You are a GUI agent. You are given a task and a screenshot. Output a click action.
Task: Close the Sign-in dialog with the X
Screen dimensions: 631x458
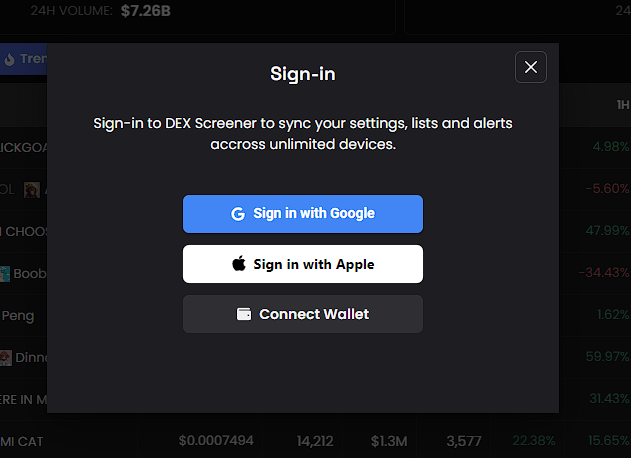tap(531, 67)
